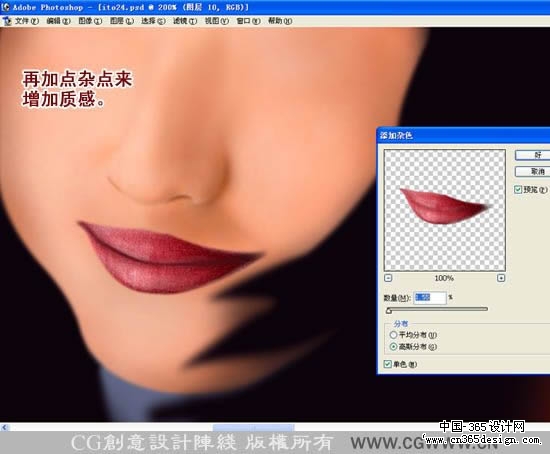Open the 窗口 window menu
Screen dimensions: 550x454
[248, 21]
